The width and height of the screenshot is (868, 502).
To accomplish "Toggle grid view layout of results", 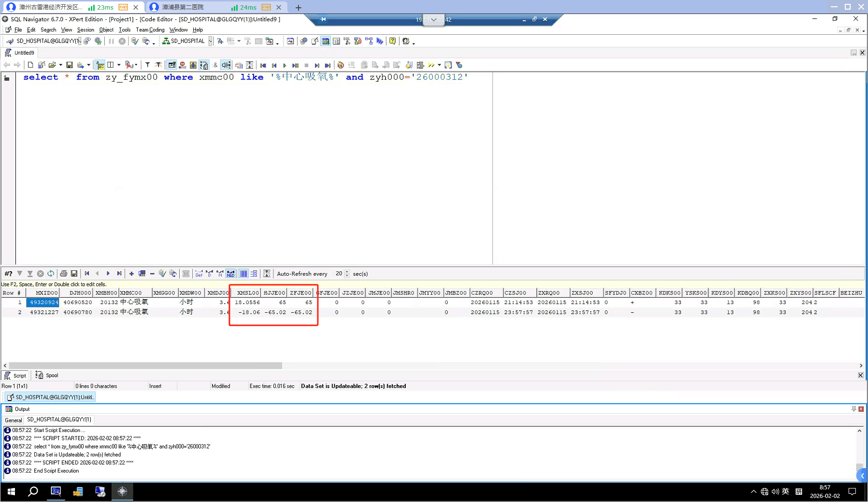I will point(244,274).
